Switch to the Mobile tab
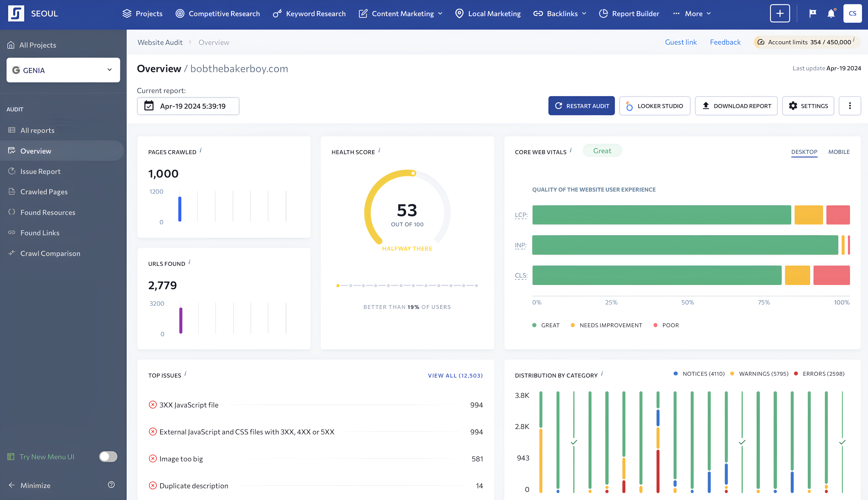This screenshot has width=868, height=500. tap(839, 152)
